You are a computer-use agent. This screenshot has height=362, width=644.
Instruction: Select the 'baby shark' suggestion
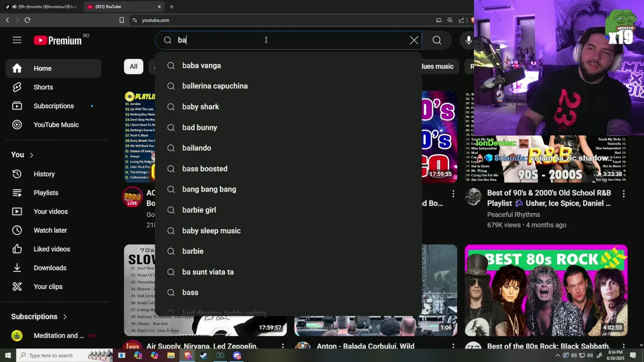coord(288,107)
